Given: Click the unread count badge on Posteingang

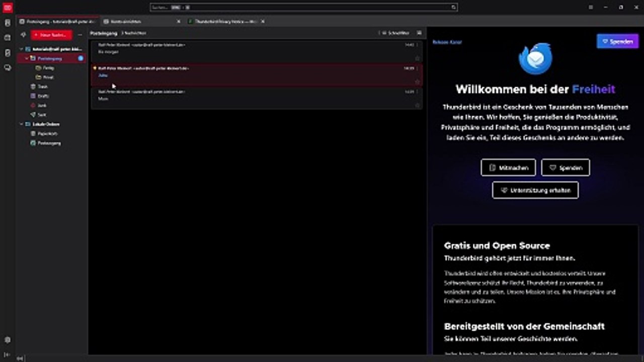Looking at the screenshot, I should (x=80, y=58).
